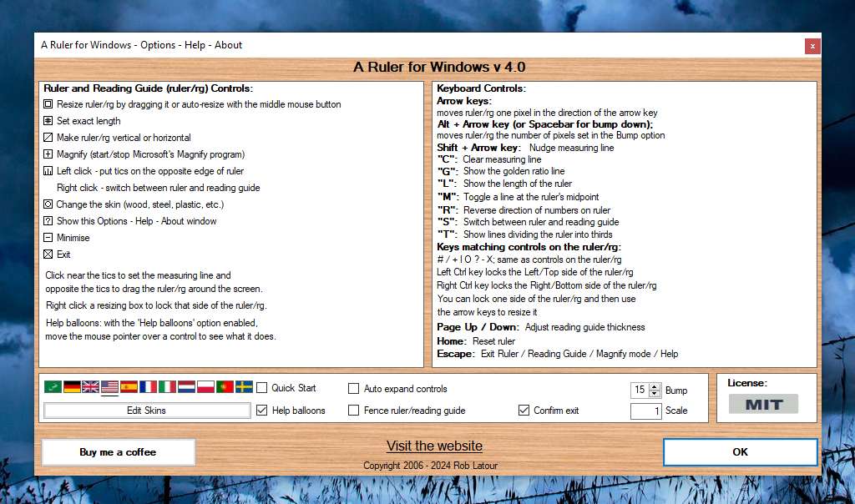Click "Exit Ruler / Reading Guide / Magnify mode / Help"
Viewport: 855px width, 504px height.
coord(579,354)
